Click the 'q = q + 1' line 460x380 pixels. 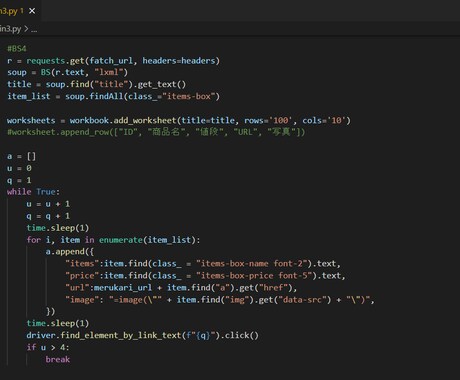coord(48,216)
